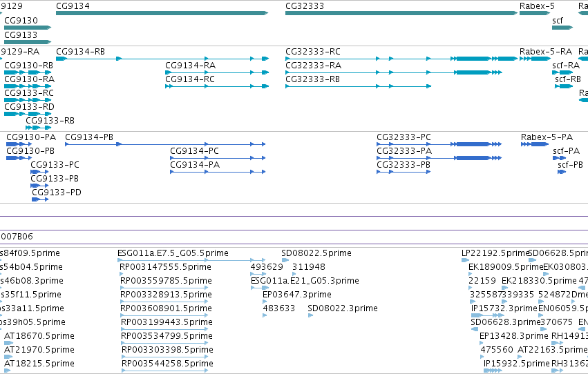Click protein CG9134-PA
The image size is (588, 374).
click(218, 172)
